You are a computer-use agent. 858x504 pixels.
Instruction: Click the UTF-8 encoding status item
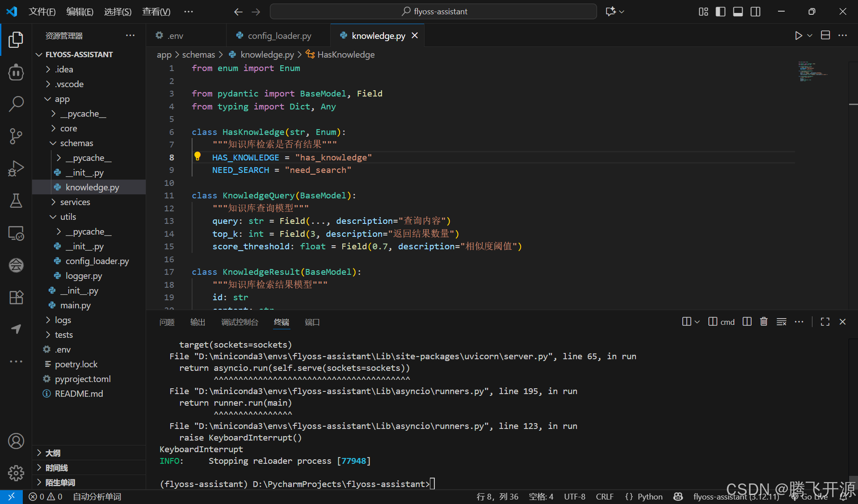click(574, 497)
